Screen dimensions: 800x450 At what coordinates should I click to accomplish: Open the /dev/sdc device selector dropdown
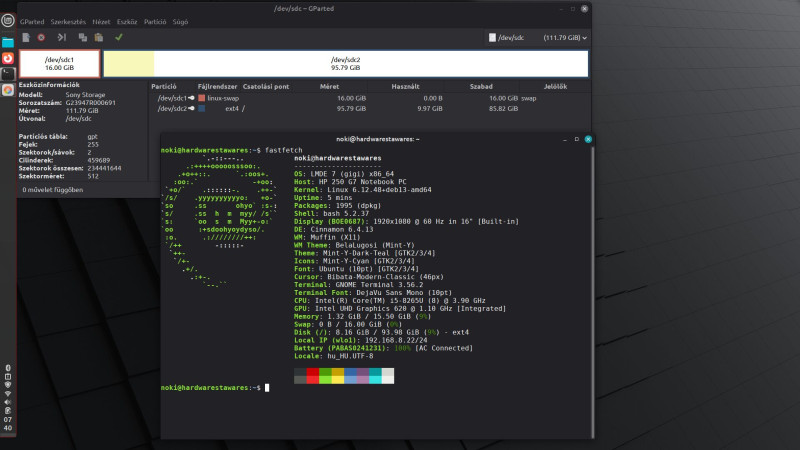point(537,38)
